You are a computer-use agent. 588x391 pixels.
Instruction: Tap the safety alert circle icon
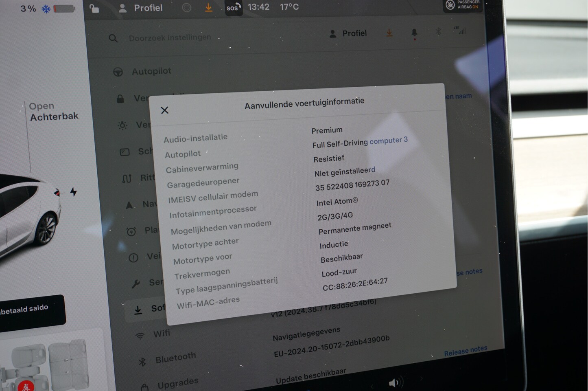(x=133, y=258)
